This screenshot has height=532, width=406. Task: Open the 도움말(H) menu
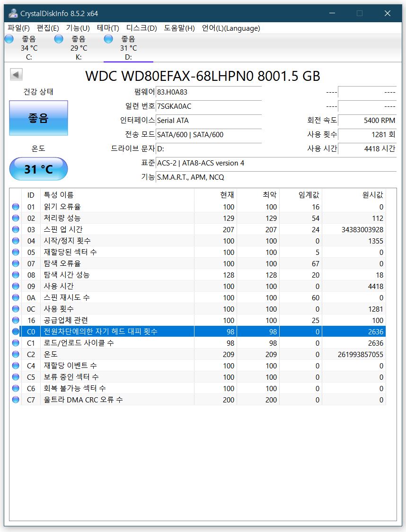[x=179, y=28]
